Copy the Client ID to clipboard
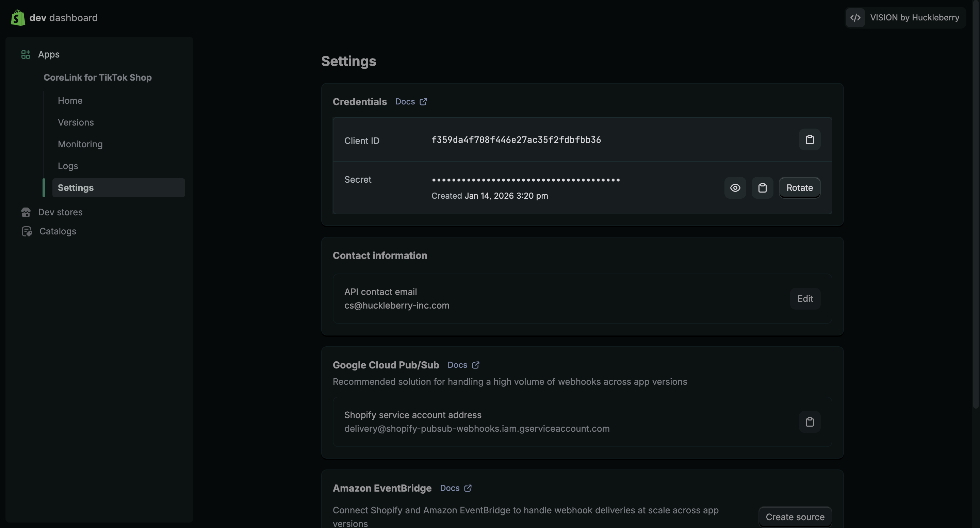The height and width of the screenshot is (528, 980). click(x=809, y=139)
